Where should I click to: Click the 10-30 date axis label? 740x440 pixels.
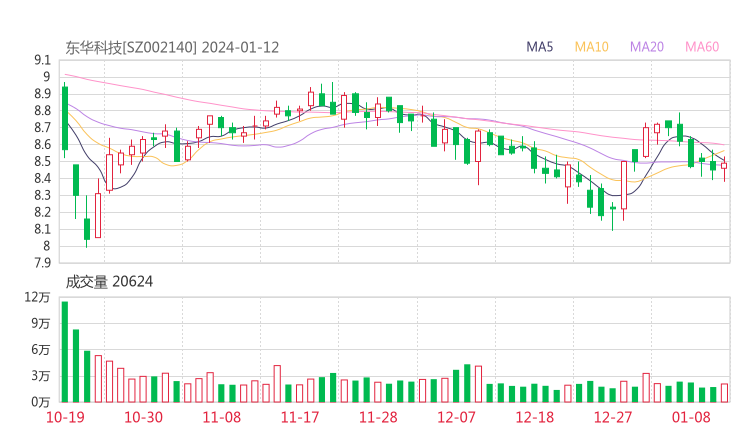[143, 417]
